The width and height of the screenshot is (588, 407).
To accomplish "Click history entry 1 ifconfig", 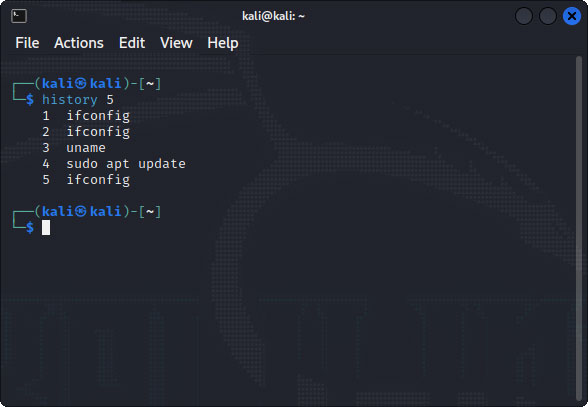I will (x=86, y=116).
